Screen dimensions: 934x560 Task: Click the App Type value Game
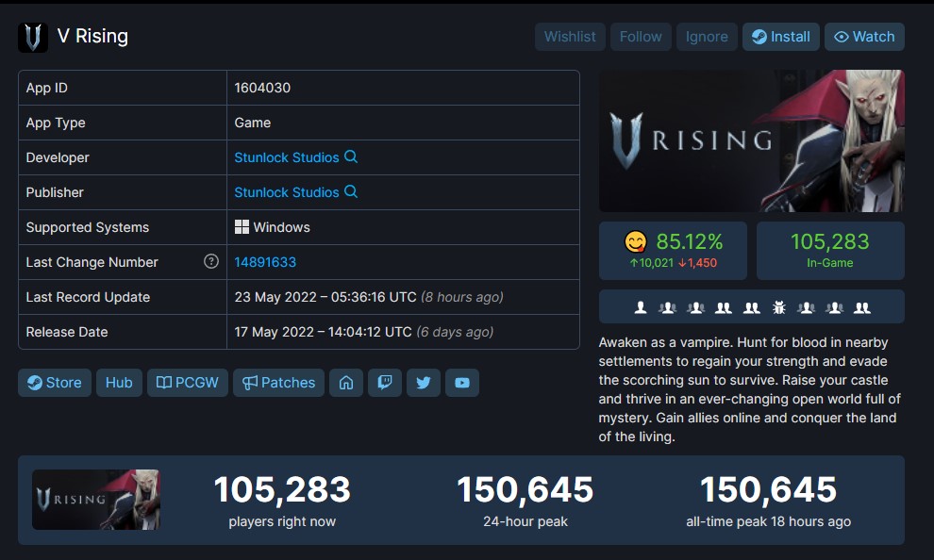pos(253,123)
